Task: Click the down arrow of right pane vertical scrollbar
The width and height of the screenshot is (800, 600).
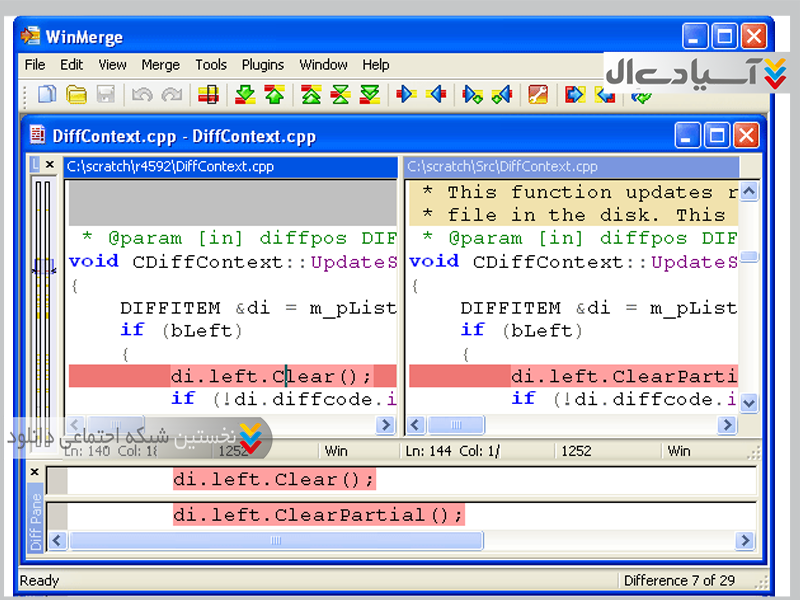Action: click(x=749, y=404)
